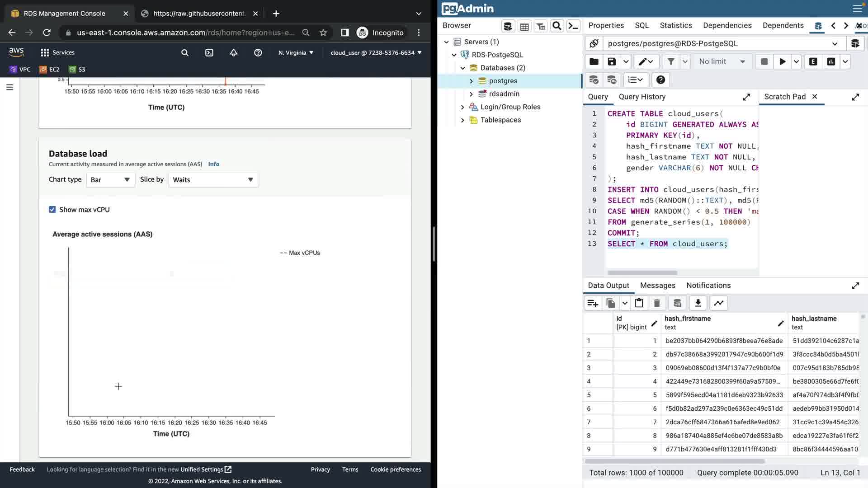This screenshot has width=868, height=488.
Task: Download query results as file
Action: (698, 303)
